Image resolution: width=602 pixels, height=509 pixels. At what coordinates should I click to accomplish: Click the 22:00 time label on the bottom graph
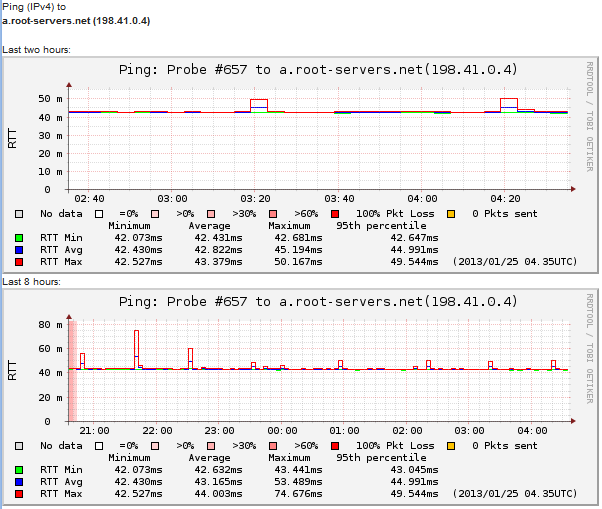pos(156,432)
